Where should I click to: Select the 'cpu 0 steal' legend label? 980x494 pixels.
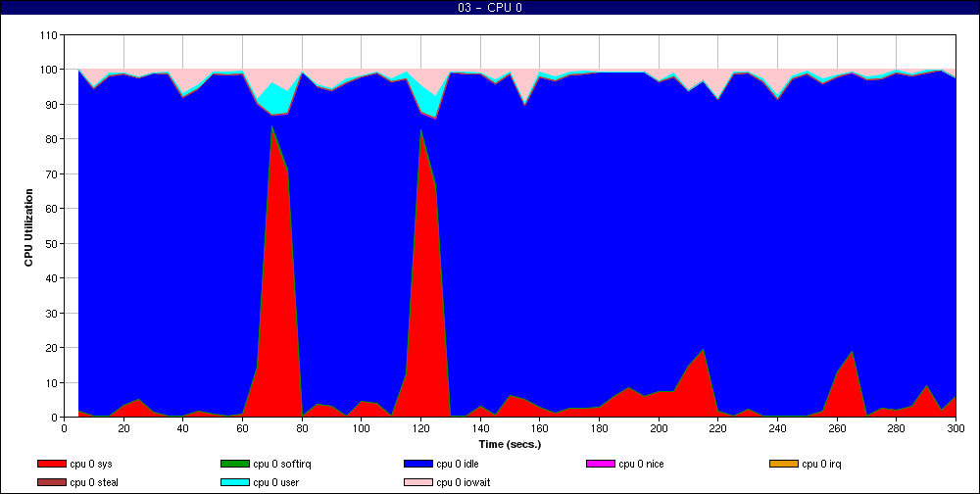point(94,483)
